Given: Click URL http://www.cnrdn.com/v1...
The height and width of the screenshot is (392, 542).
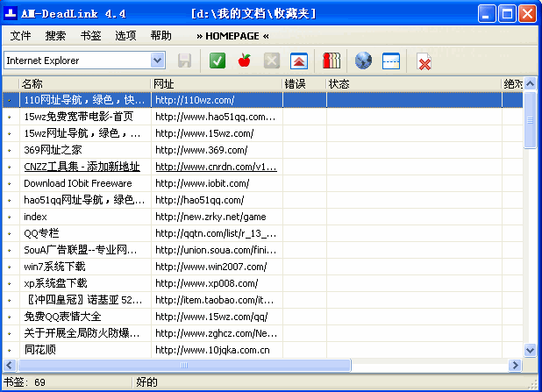Looking at the screenshot, I should click(x=216, y=167).
